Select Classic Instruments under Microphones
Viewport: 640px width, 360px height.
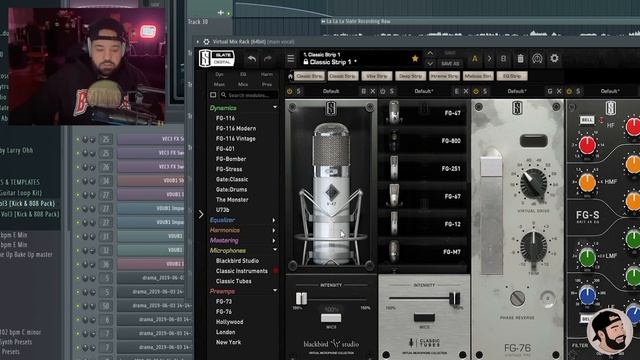pyautogui.click(x=242, y=271)
